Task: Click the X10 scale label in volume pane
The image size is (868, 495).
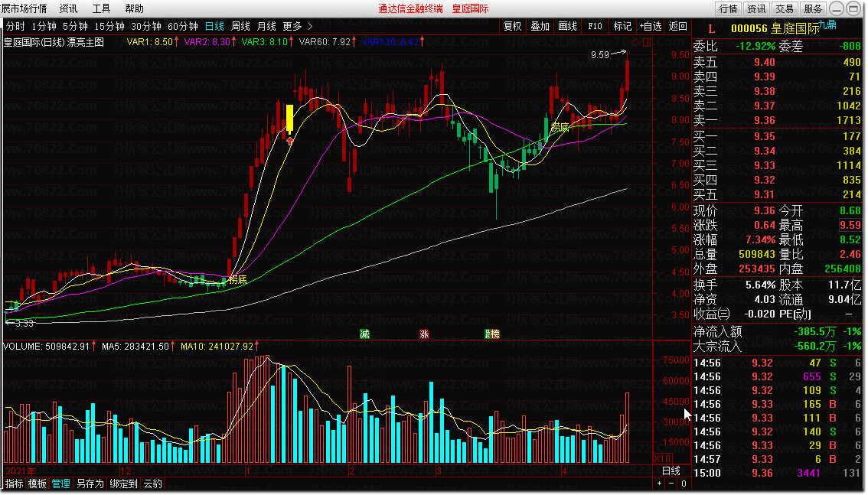Action: pyautogui.click(x=662, y=458)
